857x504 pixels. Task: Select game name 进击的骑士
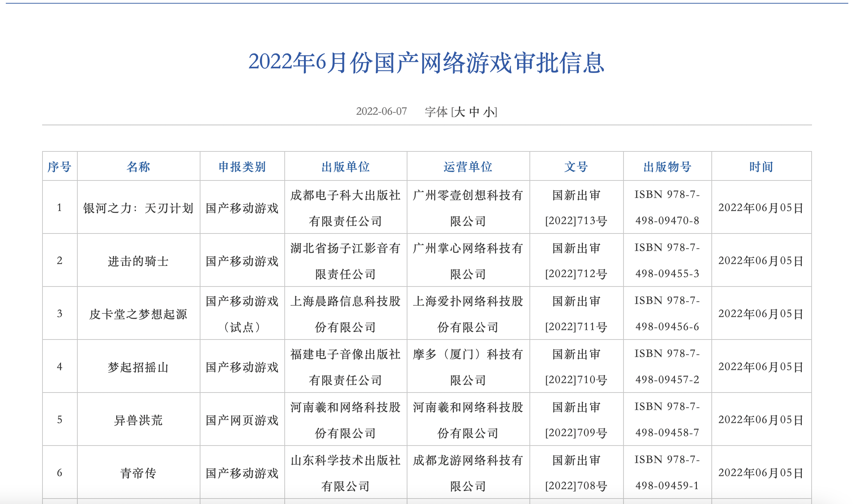coord(138,261)
